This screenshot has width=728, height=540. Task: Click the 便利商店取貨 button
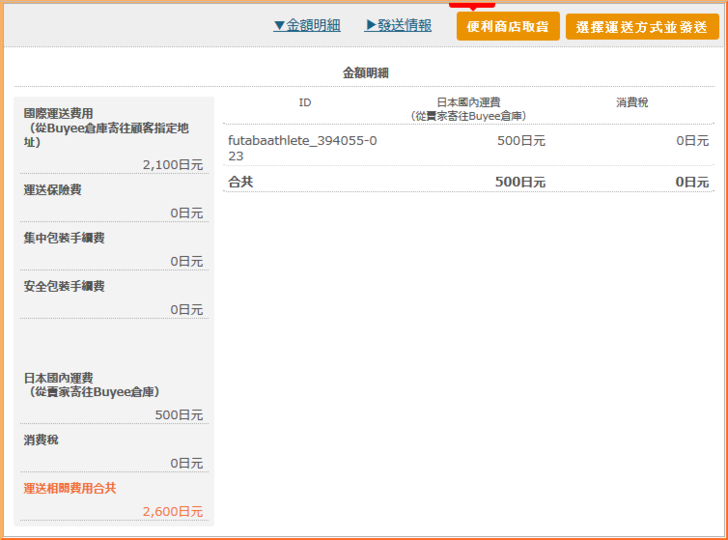tap(508, 26)
